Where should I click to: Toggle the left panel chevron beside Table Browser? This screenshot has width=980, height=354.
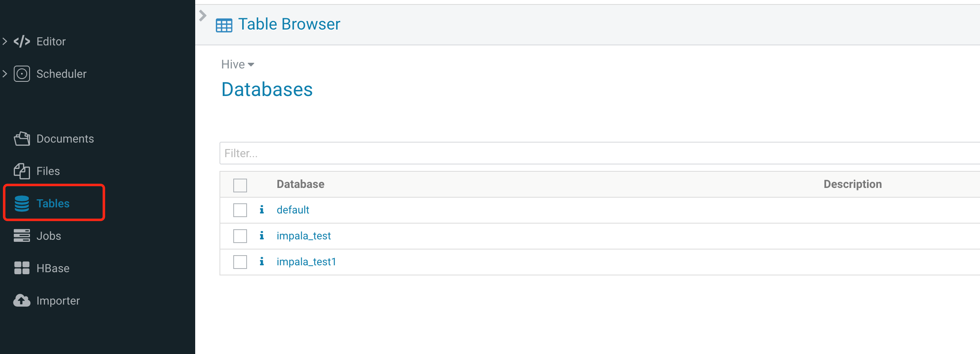[203, 16]
